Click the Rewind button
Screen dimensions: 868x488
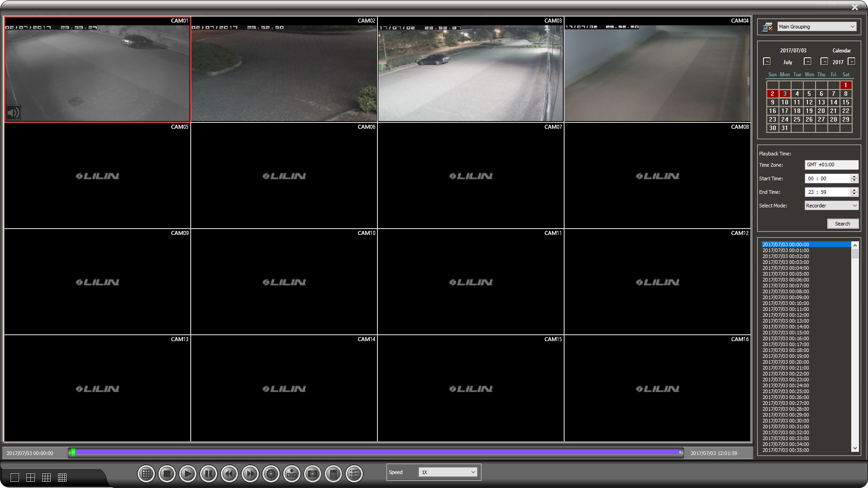[x=229, y=474]
